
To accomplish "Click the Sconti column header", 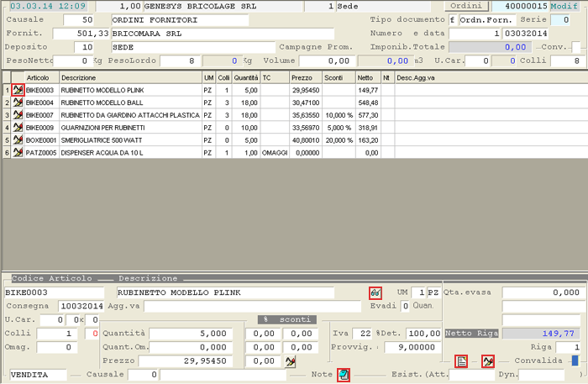I will pos(339,77).
